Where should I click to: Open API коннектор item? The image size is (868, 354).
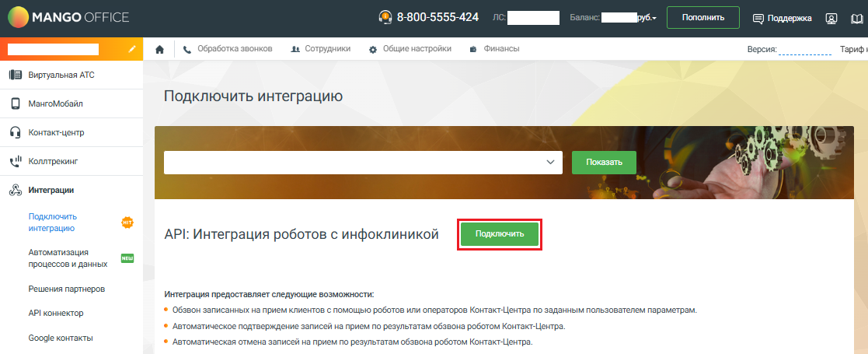(56, 313)
